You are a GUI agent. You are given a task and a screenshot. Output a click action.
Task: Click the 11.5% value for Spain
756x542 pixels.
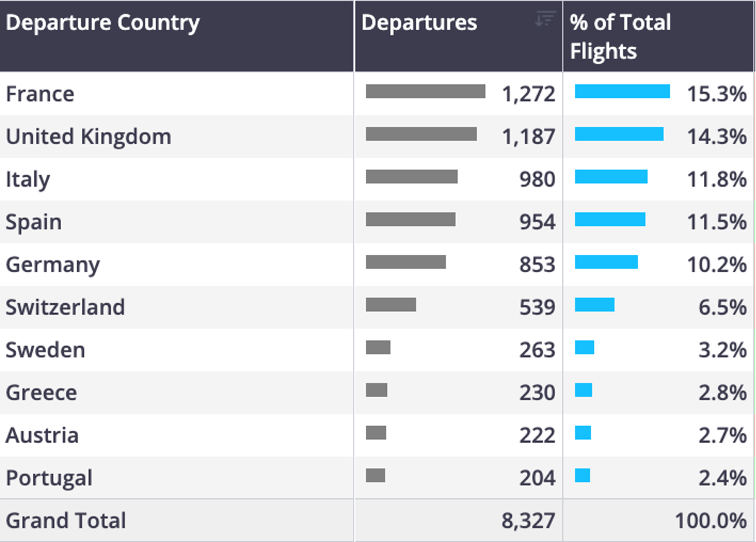click(x=717, y=222)
